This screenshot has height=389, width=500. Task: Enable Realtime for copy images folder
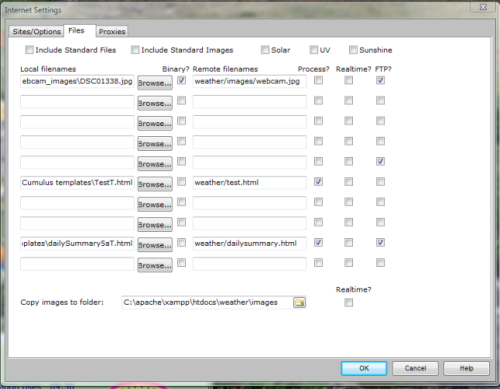[x=349, y=302]
